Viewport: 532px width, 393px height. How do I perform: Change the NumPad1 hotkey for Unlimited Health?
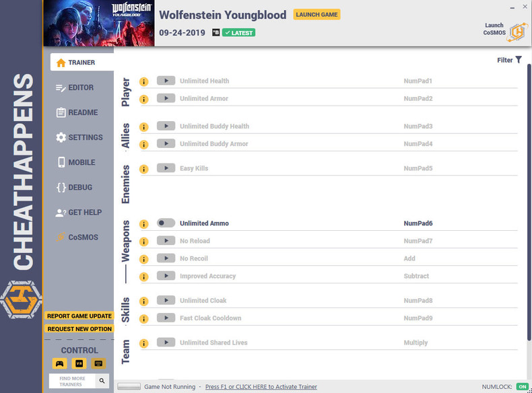click(x=418, y=81)
